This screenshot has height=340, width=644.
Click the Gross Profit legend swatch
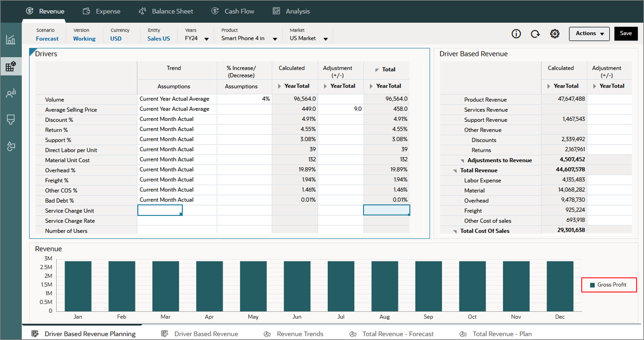pos(592,285)
